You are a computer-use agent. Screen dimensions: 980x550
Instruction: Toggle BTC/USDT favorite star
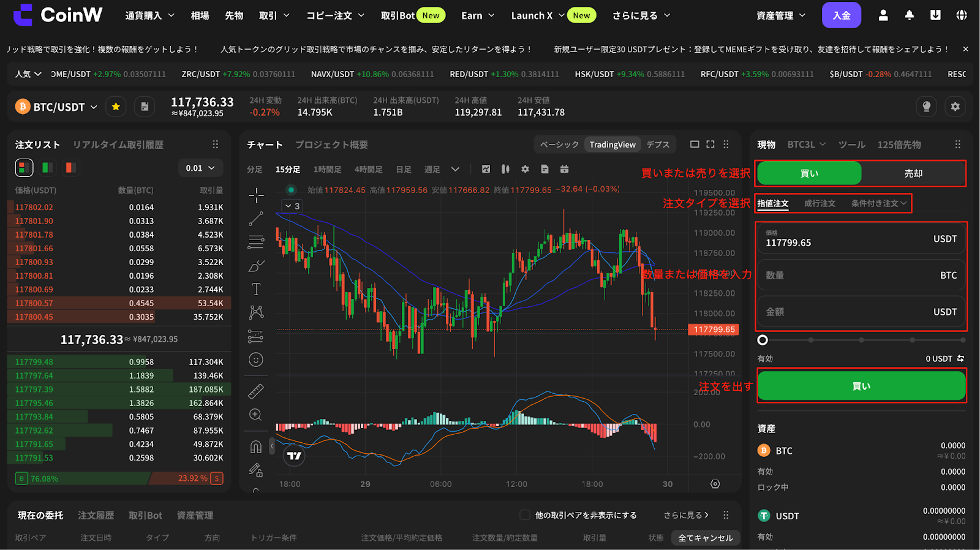pos(116,107)
